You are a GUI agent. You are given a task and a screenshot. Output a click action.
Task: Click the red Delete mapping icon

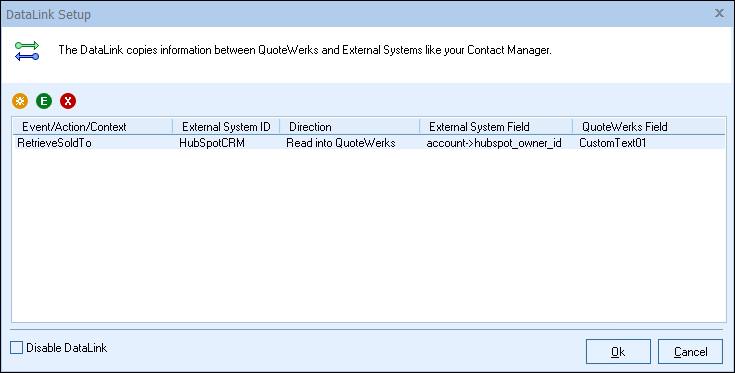[x=68, y=101]
